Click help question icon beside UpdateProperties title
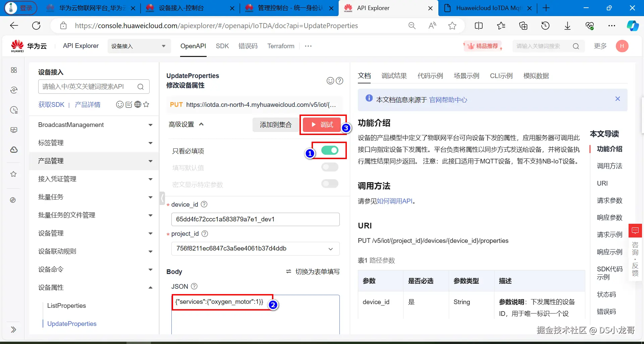The width and height of the screenshot is (644, 344). [x=339, y=81]
